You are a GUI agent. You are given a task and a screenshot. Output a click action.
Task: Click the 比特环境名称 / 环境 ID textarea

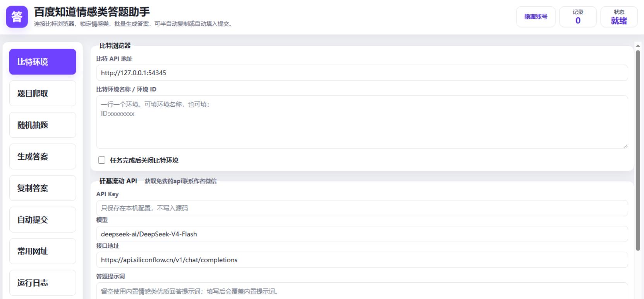click(x=362, y=122)
